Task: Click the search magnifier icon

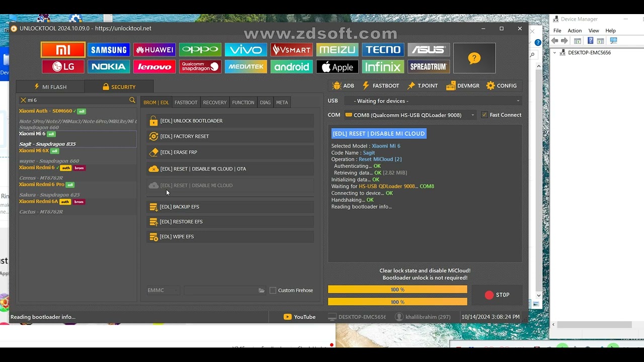Action: (132, 100)
